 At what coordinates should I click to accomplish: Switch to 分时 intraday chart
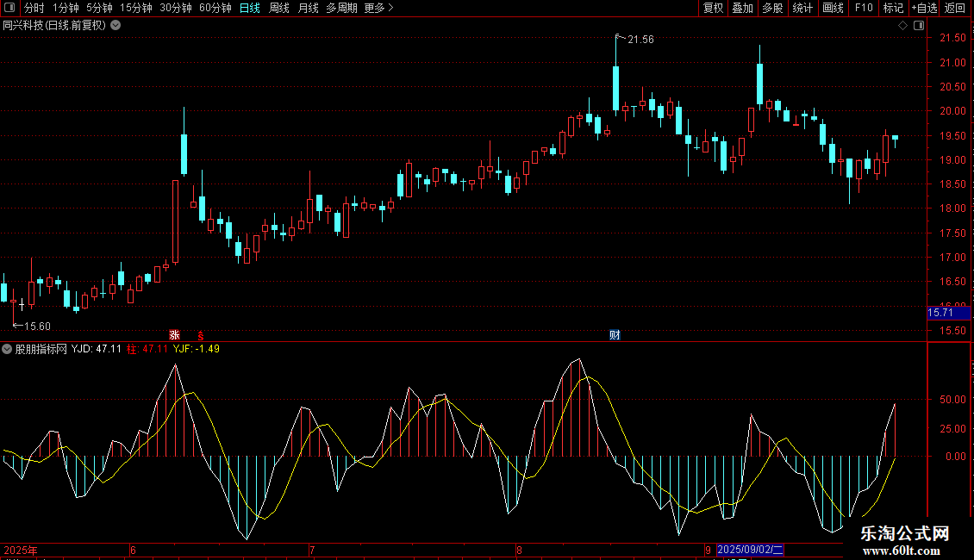(x=34, y=8)
